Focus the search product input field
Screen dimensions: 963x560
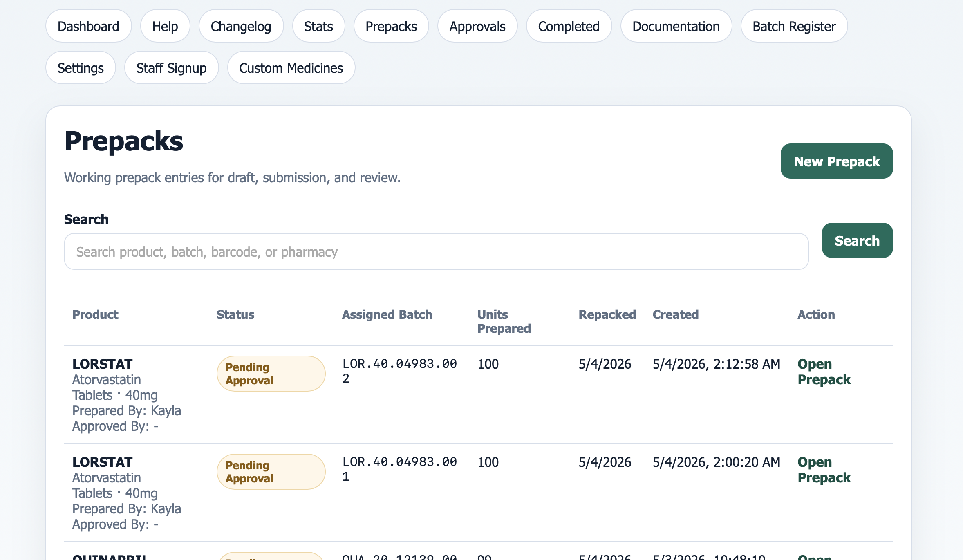(x=436, y=252)
